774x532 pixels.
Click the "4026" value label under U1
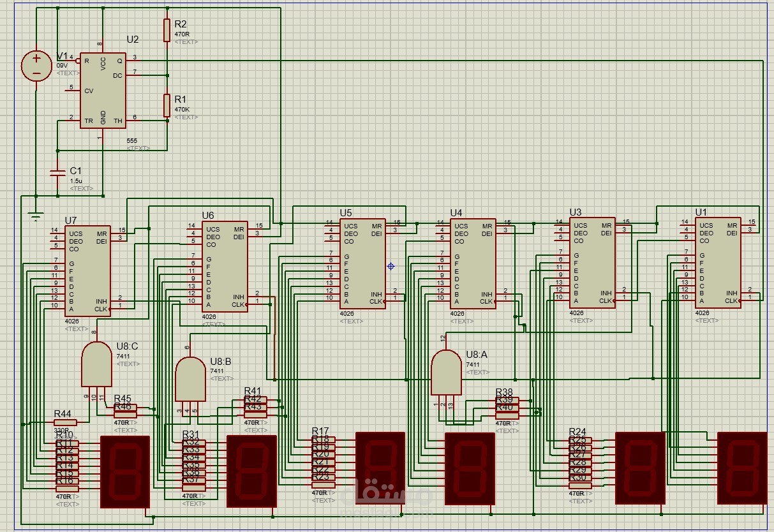(x=702, y=313)
